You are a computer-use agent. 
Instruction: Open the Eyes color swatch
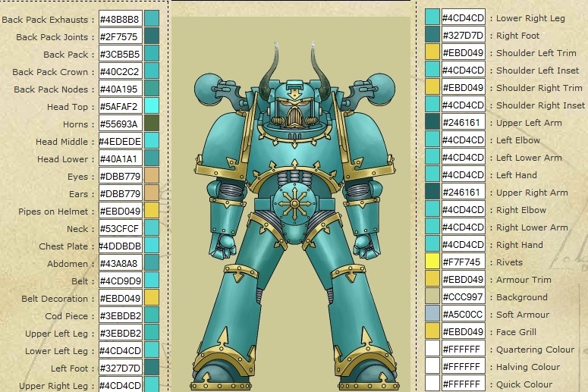[152, 176]
